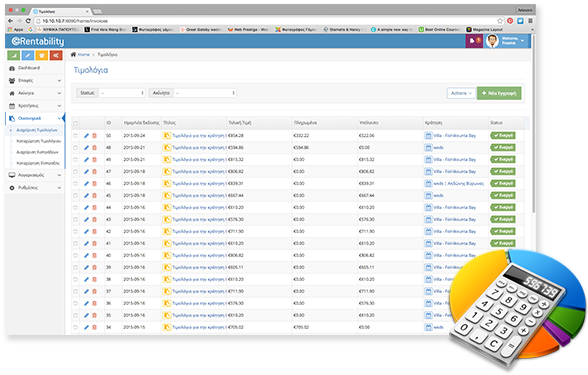Image resolution: width=588 pixels, height=375 pixels.
Task: Click the red share shortcut button in sidebar
Action: 56,56
